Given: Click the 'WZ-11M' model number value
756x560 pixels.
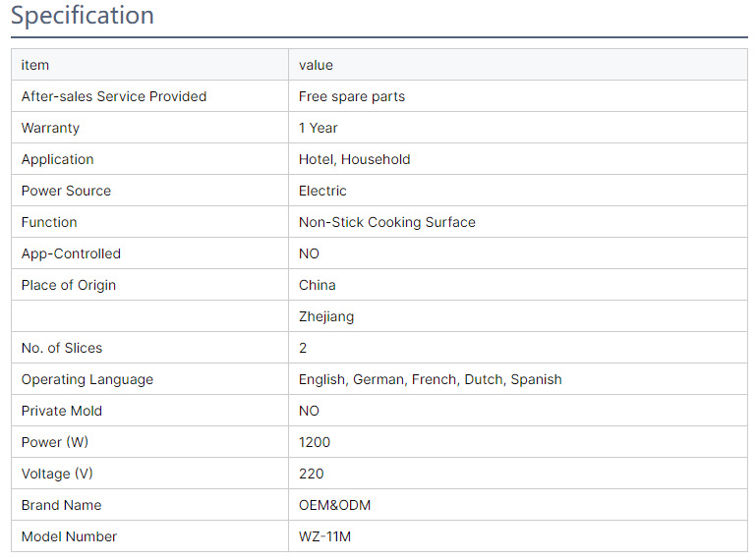Looking at the screenshot, I should pos(325,536).
